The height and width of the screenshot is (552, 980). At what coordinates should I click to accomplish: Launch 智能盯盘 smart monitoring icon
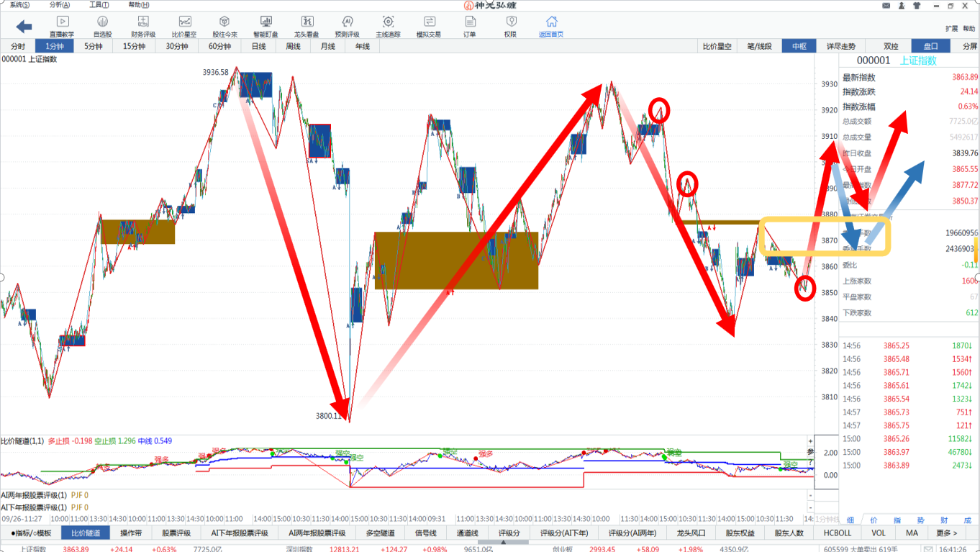[x=266, y=26]
